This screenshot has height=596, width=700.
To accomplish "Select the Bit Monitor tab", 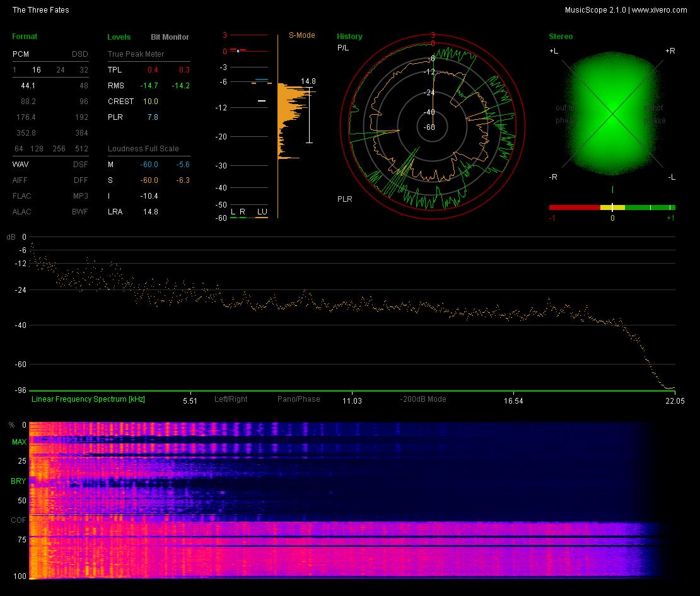I will pos(170,37).
